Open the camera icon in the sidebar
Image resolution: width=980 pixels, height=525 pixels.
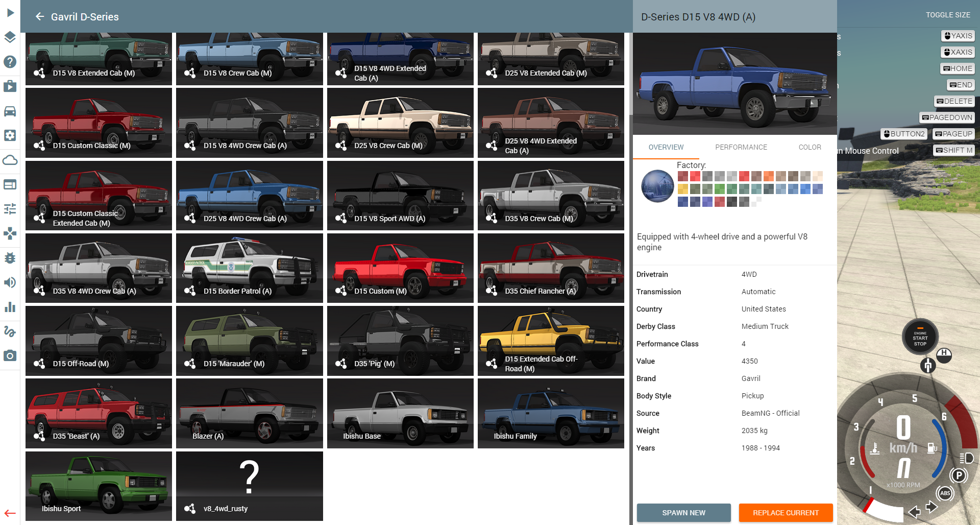coord(10,355)
